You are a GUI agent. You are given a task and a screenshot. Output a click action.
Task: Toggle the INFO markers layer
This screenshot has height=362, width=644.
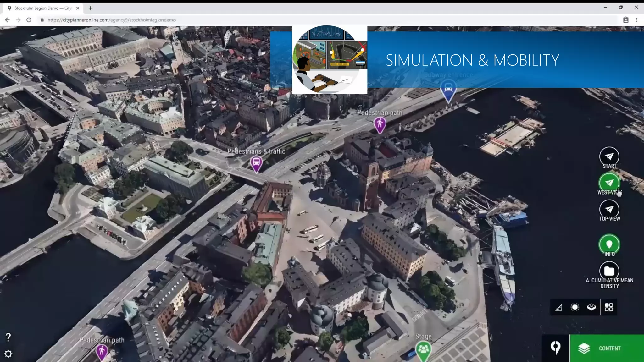[x=609, y=244]
